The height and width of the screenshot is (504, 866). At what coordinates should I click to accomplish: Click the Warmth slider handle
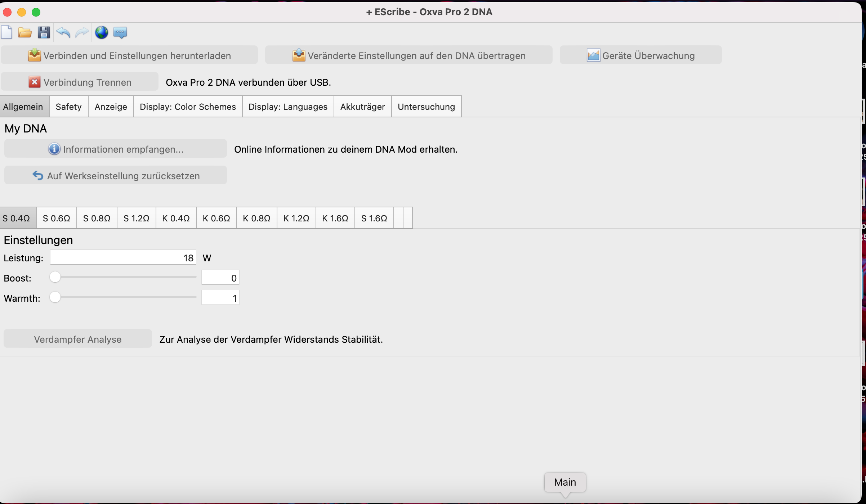click(x=55, y=297)
